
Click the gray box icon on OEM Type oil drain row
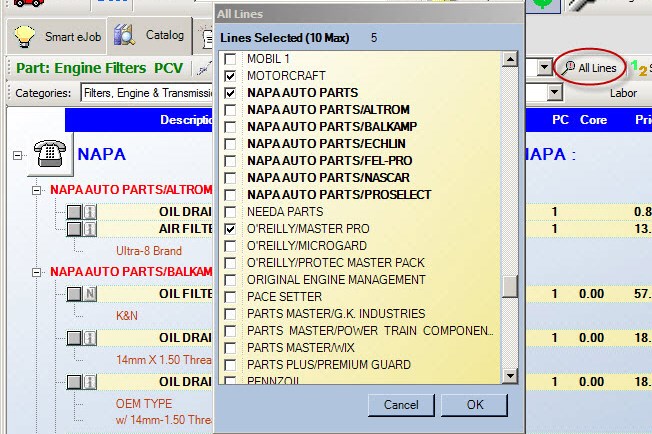[74, 383]
